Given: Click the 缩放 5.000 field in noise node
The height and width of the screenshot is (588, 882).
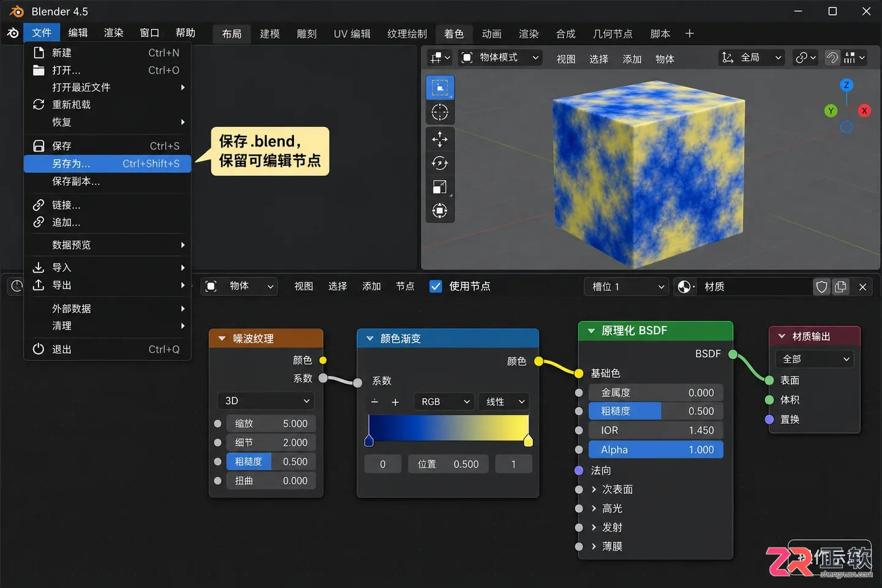Looking at the screenshot, I should click(271, 424).
